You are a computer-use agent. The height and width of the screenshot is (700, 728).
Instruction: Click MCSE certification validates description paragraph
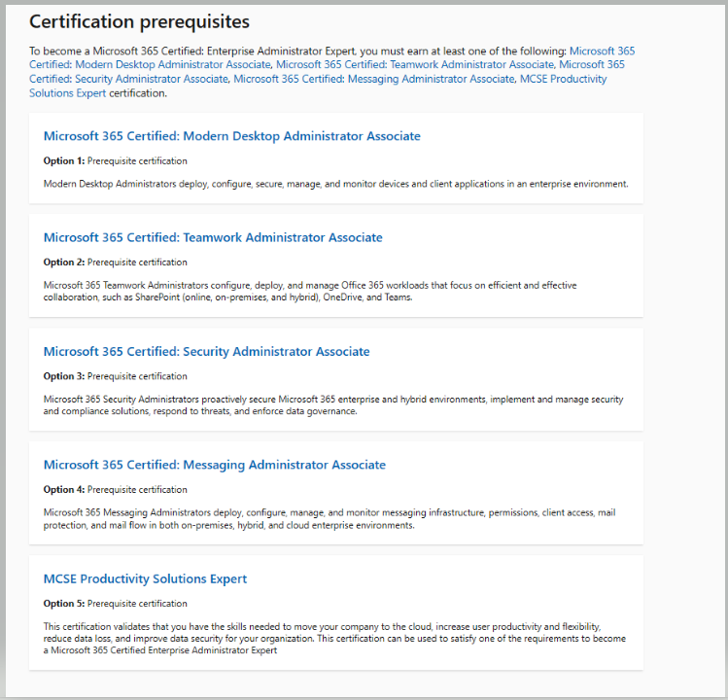point(334,638)
